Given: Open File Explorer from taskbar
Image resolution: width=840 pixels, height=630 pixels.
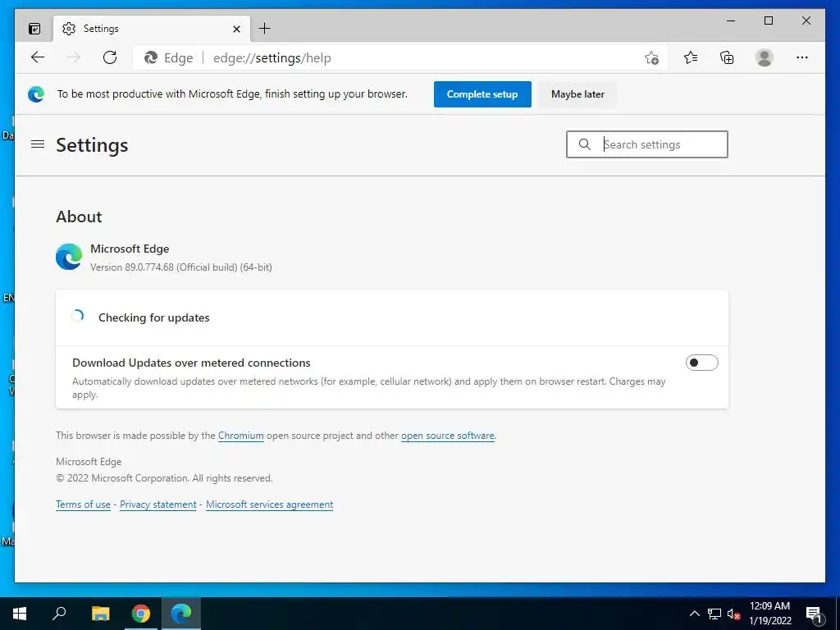Looking at the screenshot, I should pyautogui.click(x=100, y=614).
